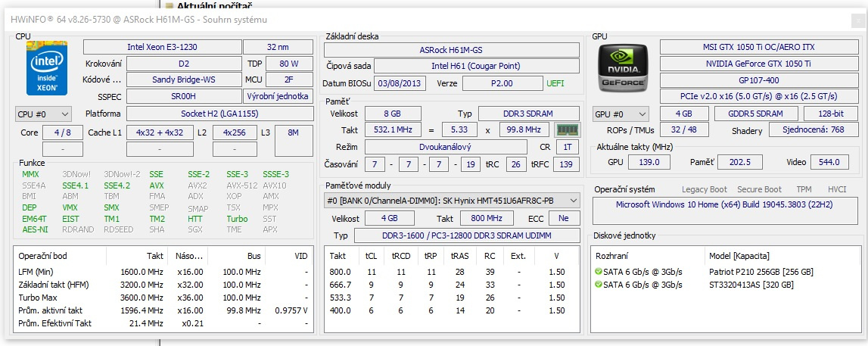Screen dimensions: 868x346
Task: Click the 139.0 GPU clock value
Action: click(x=649, y=162)
